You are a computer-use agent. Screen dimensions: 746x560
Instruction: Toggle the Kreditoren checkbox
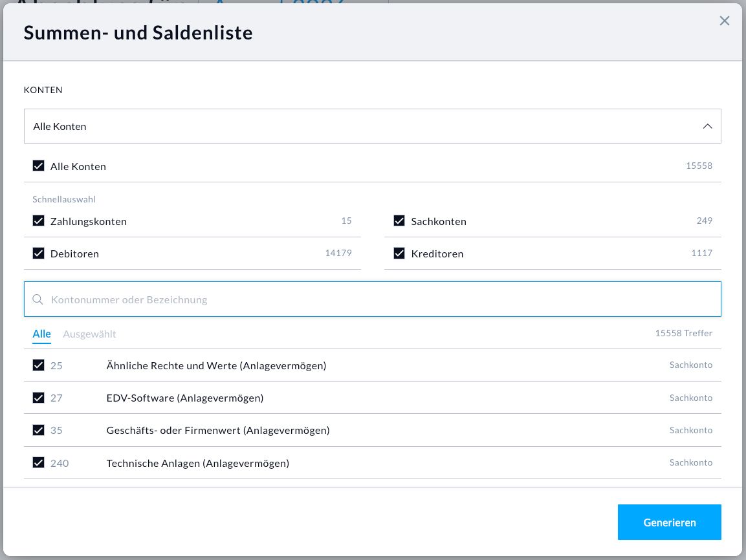tap(399, 253)
